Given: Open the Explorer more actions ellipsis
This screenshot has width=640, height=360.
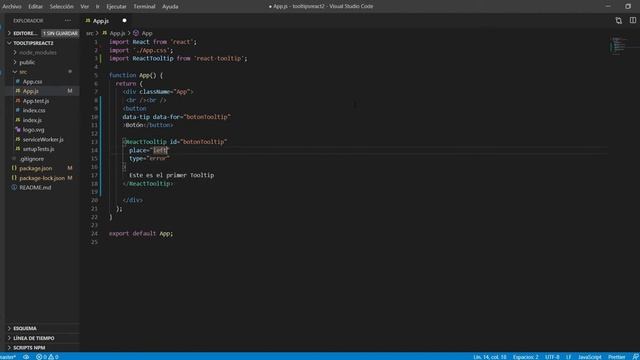Looking at the screenshot, I should click(68, 20).
